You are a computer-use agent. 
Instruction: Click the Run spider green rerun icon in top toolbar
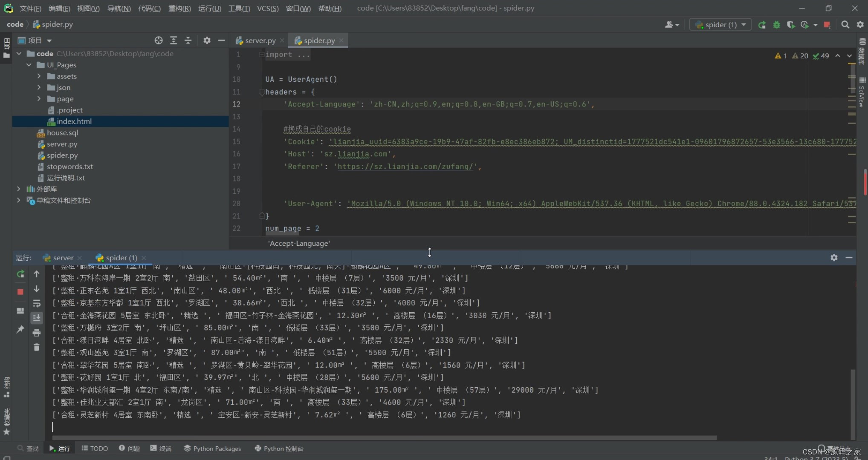click(x=762, y=25)
